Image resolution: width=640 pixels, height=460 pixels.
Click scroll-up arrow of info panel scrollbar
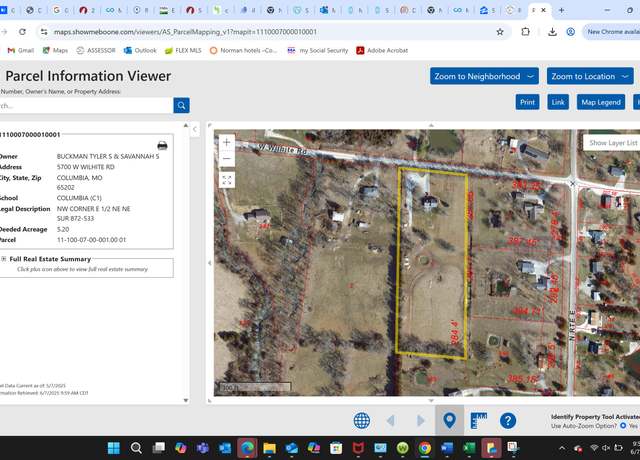(x=186, y=125)
